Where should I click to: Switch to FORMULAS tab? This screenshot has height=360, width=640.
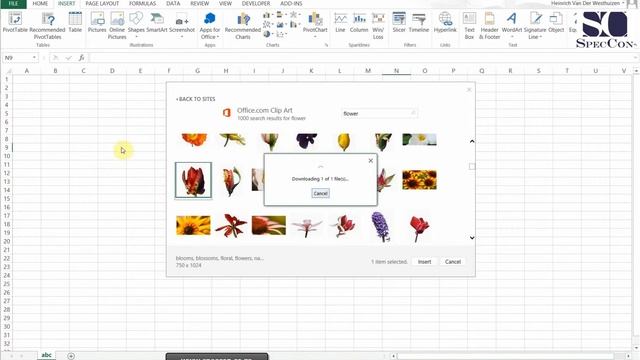(142, 4)
